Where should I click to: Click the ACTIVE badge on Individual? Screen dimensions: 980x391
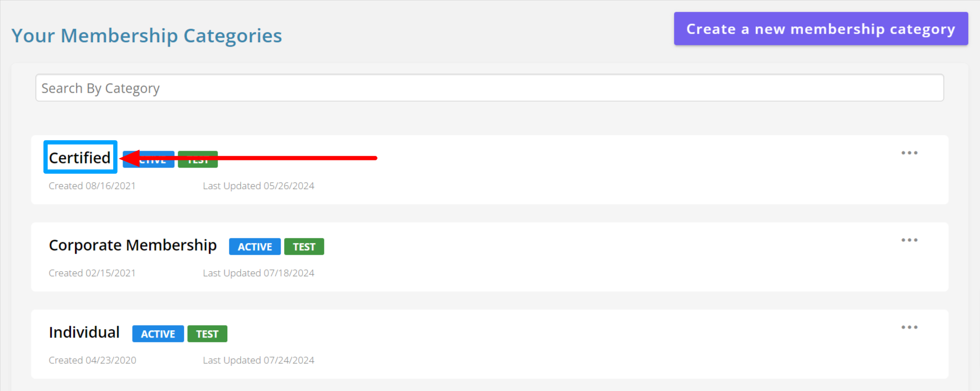pyautogui.click(x=158, y=334)
